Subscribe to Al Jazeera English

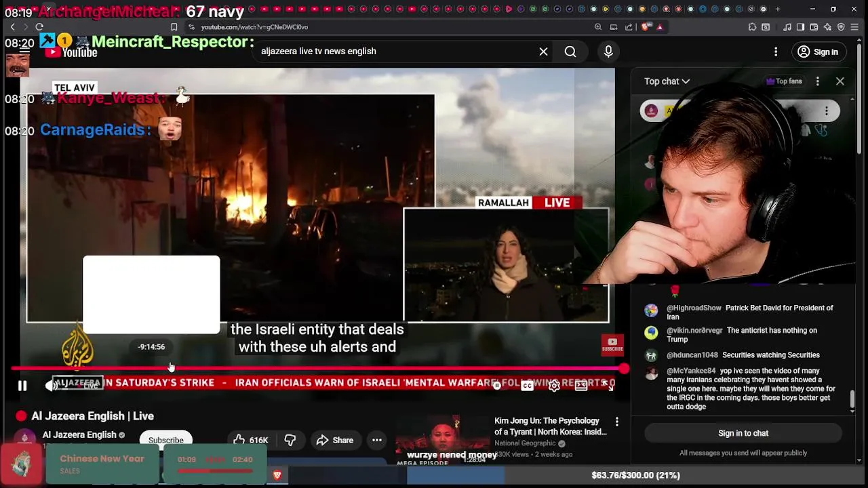click(166, 440)
